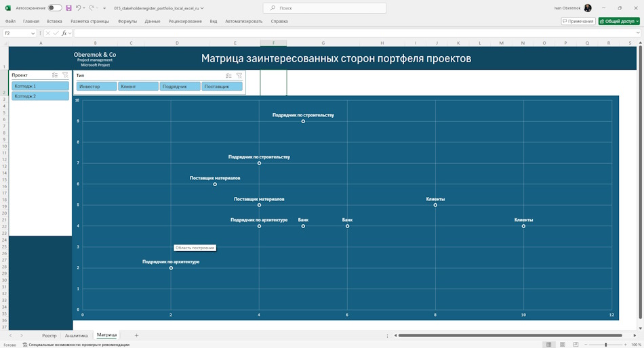Viewport: 644px width, 348px height.
Task: Click the Поиск search box
Action: [325, 8]
